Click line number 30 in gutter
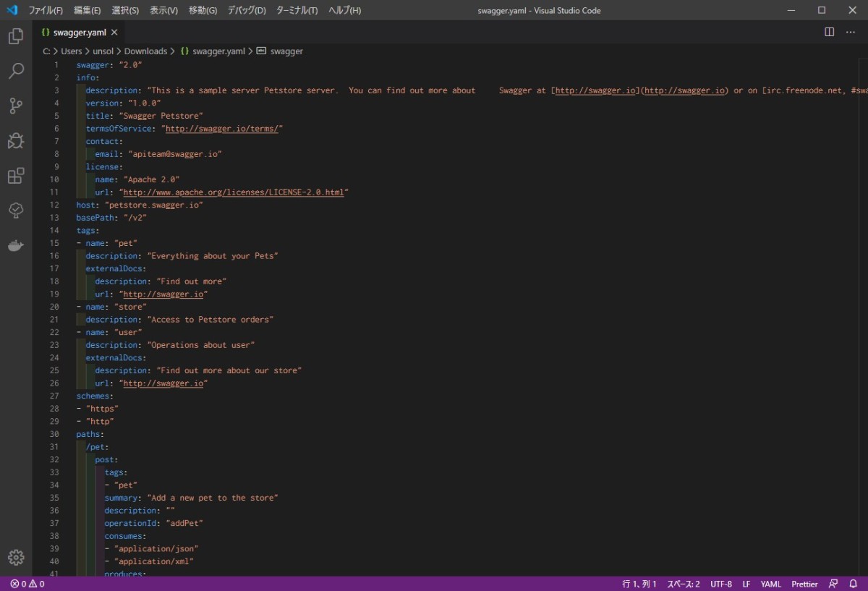 pos(54,434)
